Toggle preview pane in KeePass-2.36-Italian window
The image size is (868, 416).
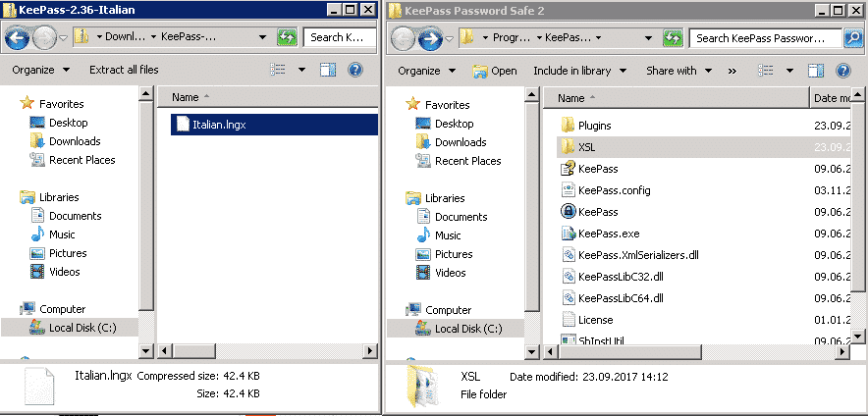pyautogui.click(x=328, y=69)
